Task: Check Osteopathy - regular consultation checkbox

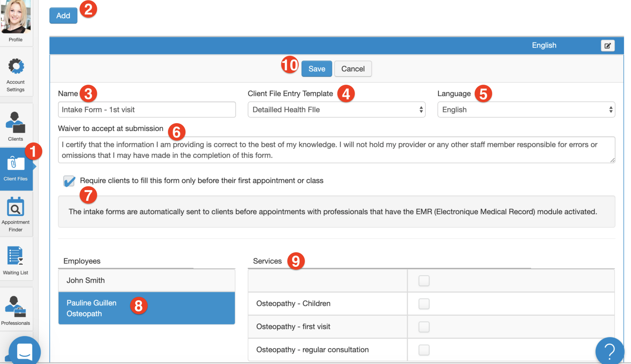Action: pyautogui.click(x=424, y=350)
